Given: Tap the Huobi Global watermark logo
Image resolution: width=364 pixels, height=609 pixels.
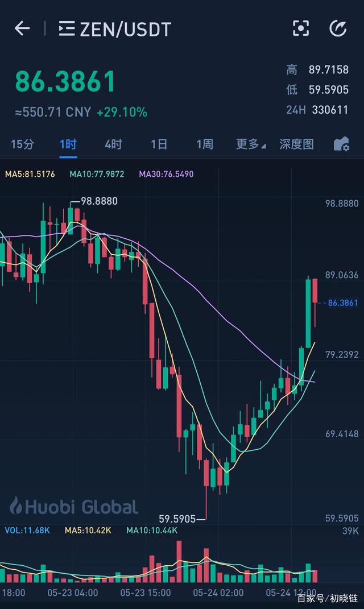Looking at the screenshot, I should 74,505.
